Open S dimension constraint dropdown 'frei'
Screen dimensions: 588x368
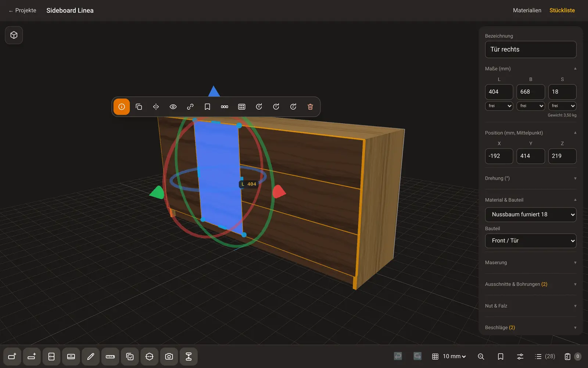pos(562,106)
